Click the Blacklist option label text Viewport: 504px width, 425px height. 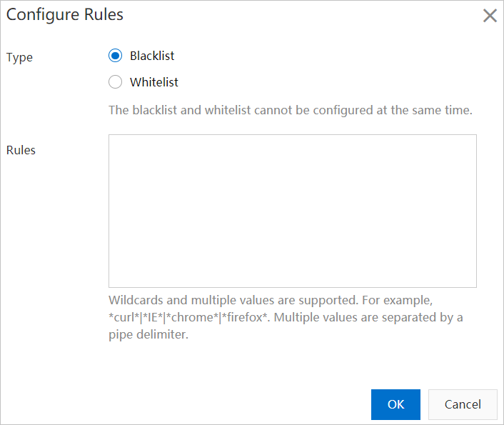tap(152, 56)
